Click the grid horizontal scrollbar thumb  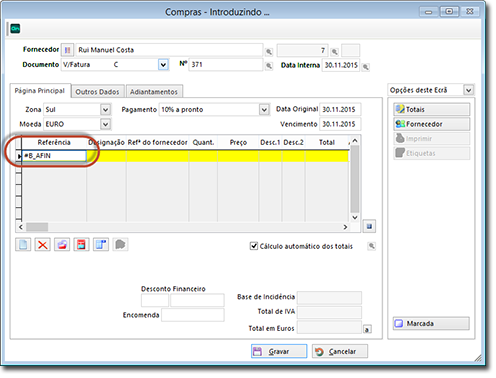coord(37,227)
